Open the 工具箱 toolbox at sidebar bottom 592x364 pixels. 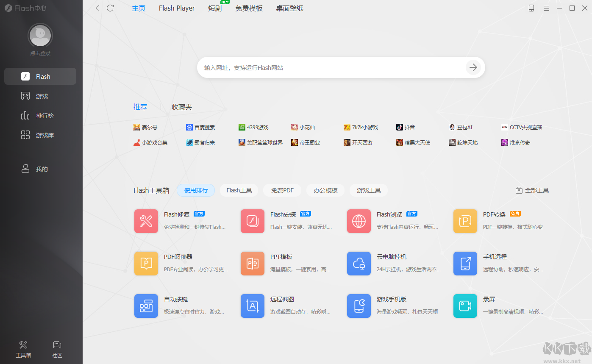click(x=23, y=349)
